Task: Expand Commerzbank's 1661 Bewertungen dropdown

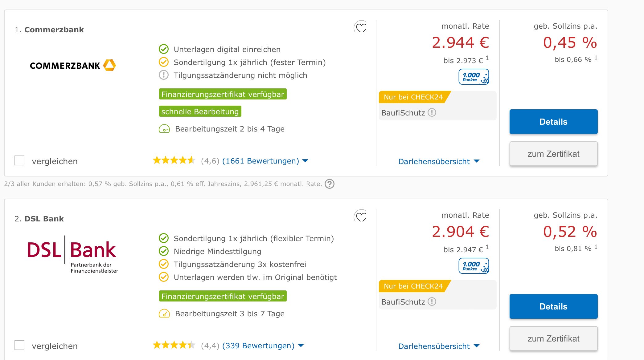Action: pos(265,161)
